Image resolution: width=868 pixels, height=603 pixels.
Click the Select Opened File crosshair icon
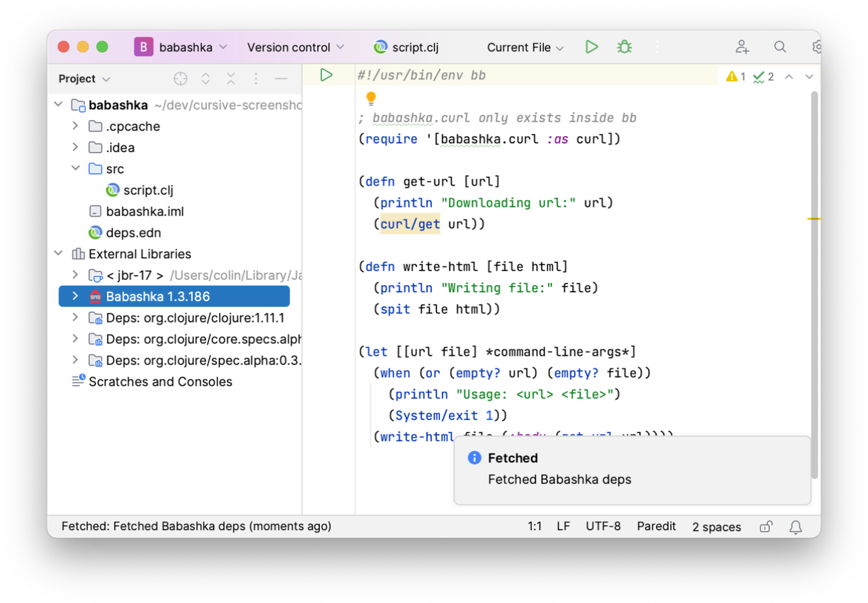coord(181,79)
